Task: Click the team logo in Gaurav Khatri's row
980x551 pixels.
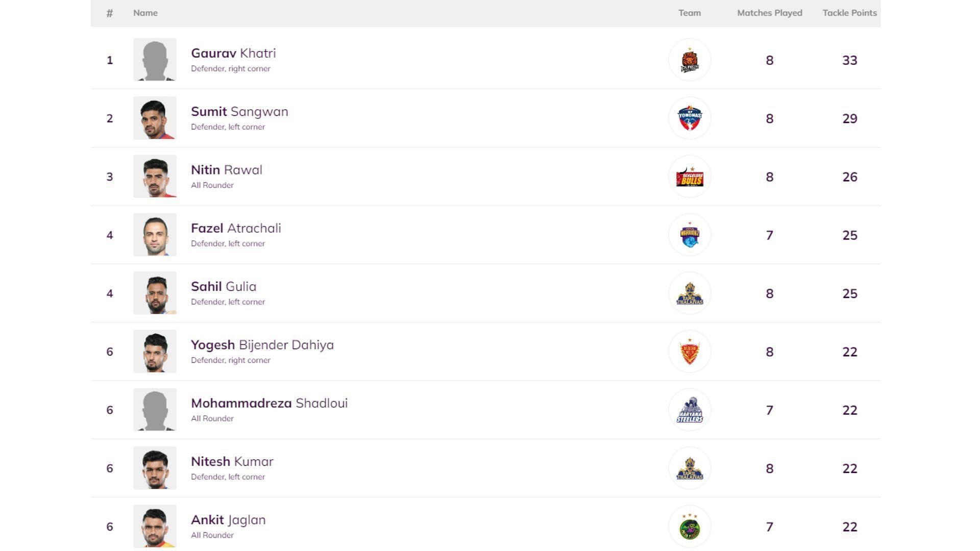Action: (x=690, y=60)
